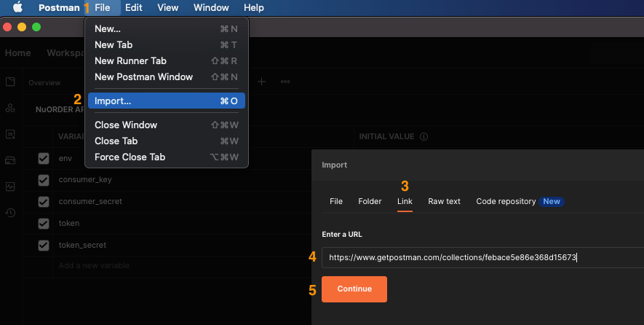The image size is (644, 325).
Task: Click the token_secret variable name
Action: 82,245
